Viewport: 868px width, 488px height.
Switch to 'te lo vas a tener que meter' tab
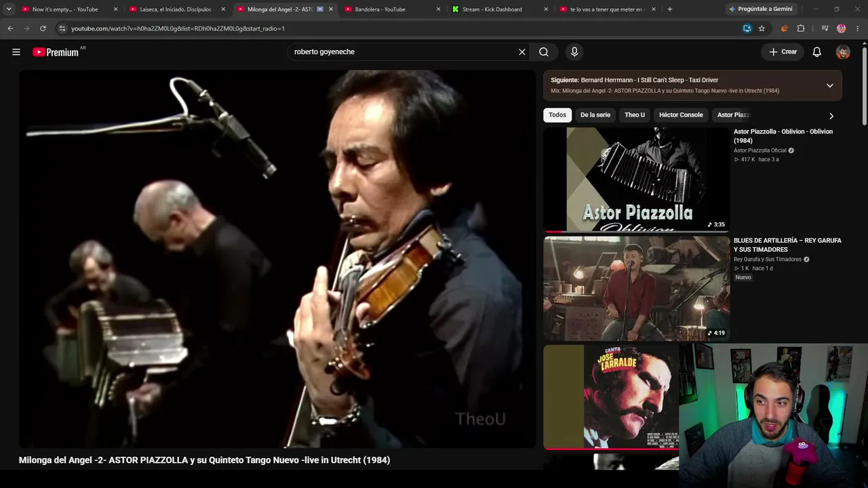[x=606, y=9]
